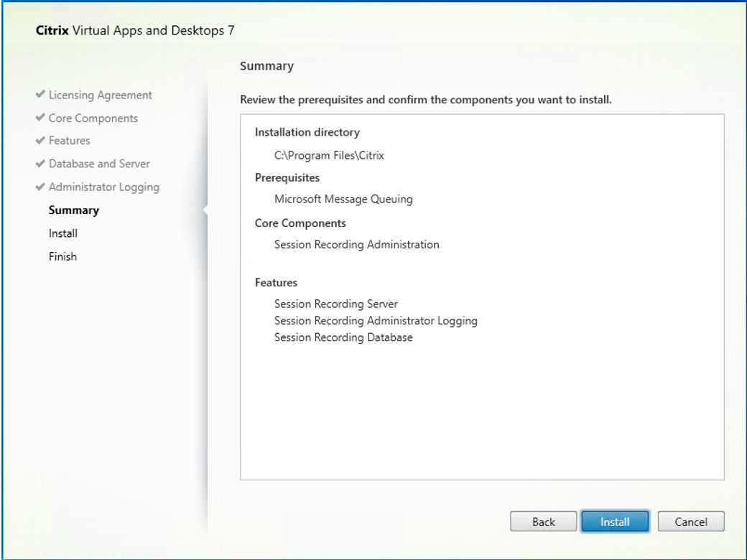Open the Features step in wizard sidebar

69,141
